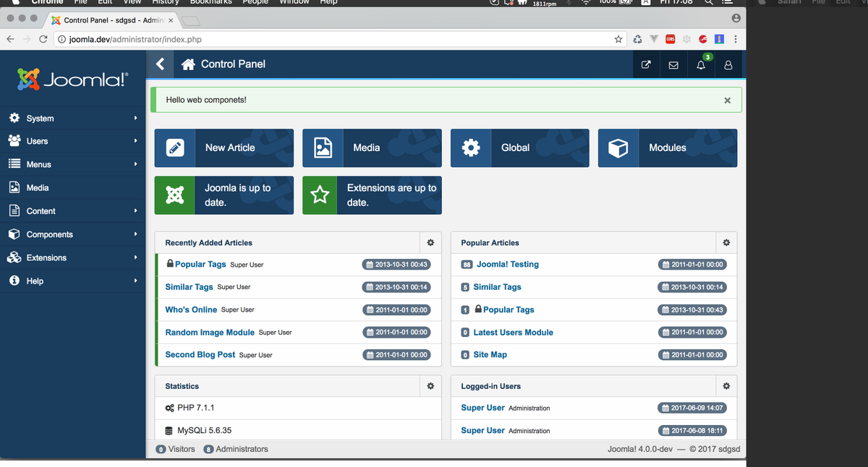Open site preview via external link icon

(646, 65)
